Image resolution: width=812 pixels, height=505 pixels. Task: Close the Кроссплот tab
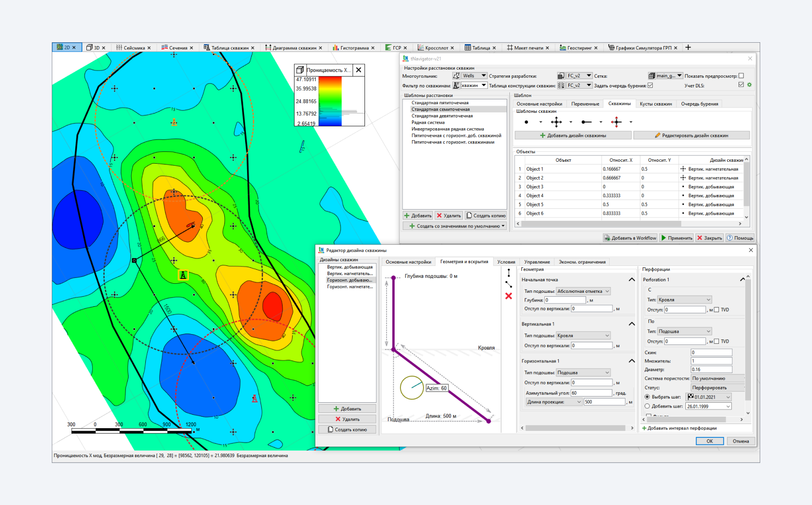pos(452,48)
